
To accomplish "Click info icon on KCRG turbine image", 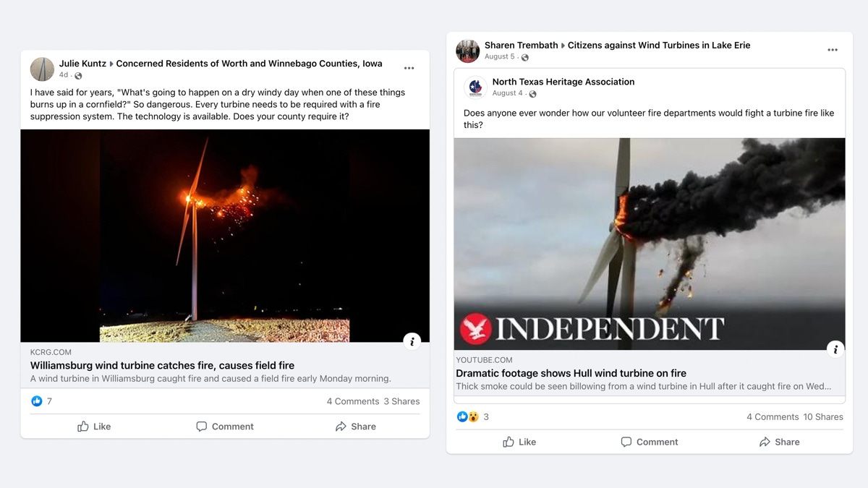I will tap(412, 341).
